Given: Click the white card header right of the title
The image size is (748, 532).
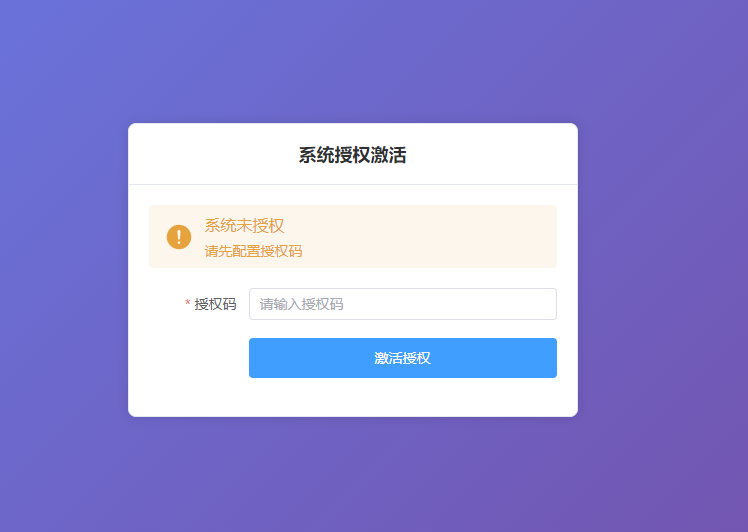Looking at the screenshot, I should [491, 154].
